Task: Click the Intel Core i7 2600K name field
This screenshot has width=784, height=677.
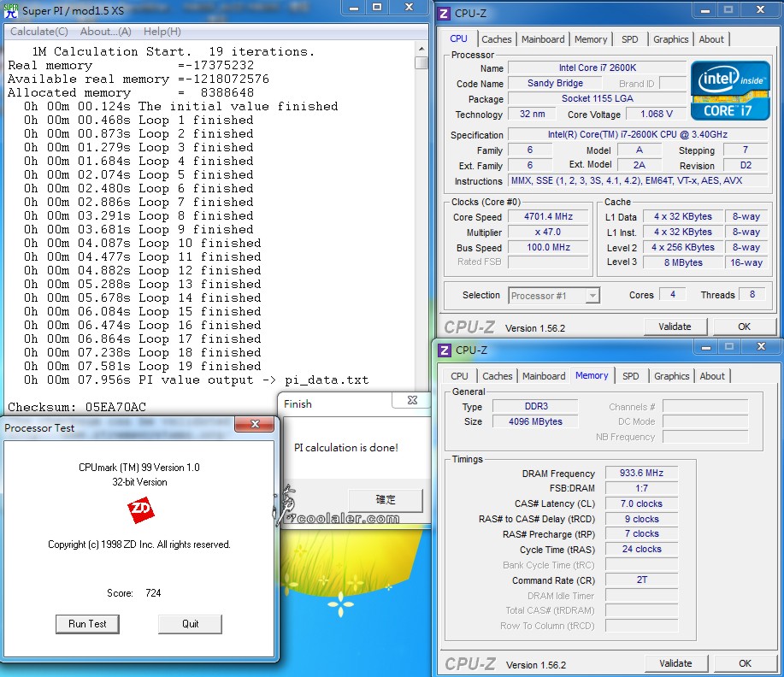Action: click(598, 68)
